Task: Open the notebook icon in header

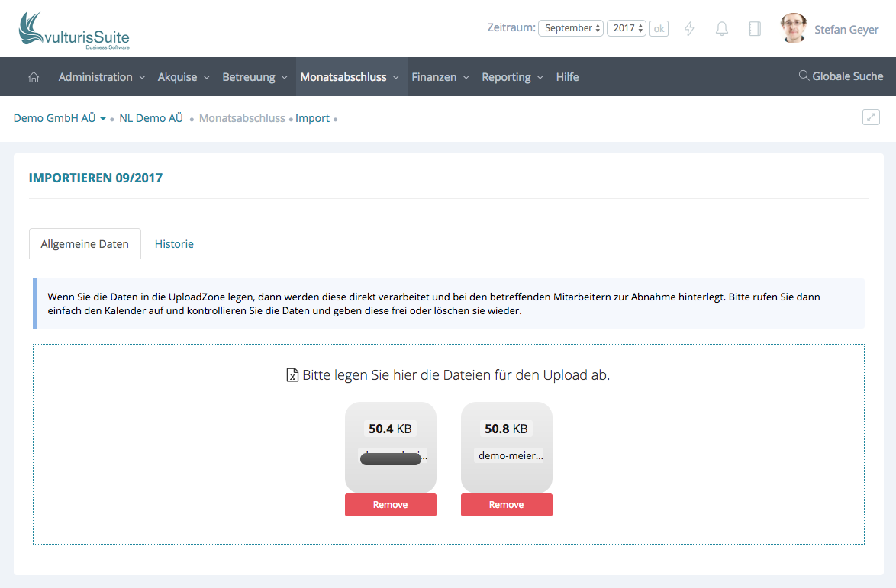Action: 754,29
